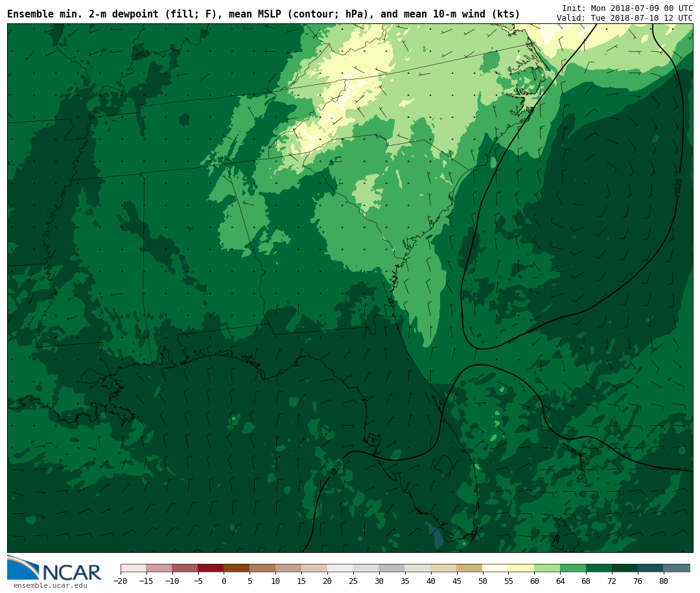700x593 pixels.
Task: Click the pale yellow swatch between 50 and 55
Action: click(496, 568)
